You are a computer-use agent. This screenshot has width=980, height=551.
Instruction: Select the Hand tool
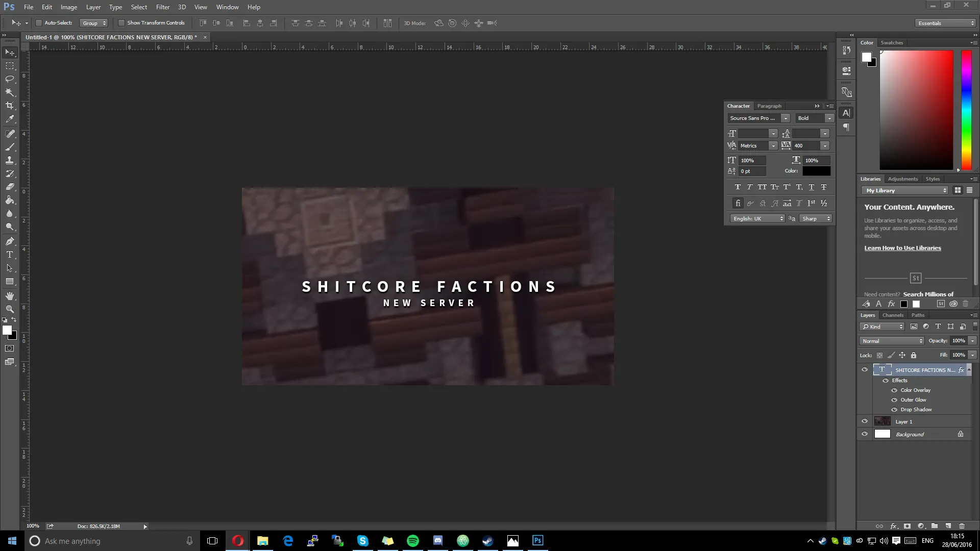point(10,296)
